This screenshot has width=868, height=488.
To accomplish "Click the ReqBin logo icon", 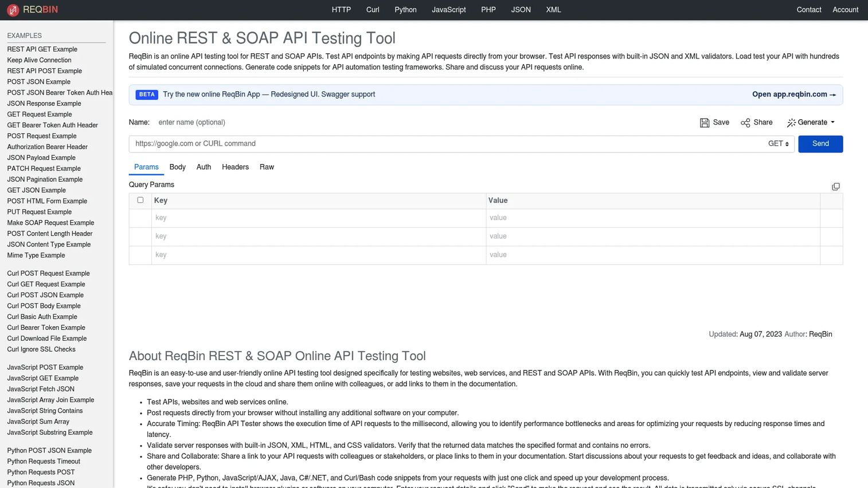I will click(13, 10).
